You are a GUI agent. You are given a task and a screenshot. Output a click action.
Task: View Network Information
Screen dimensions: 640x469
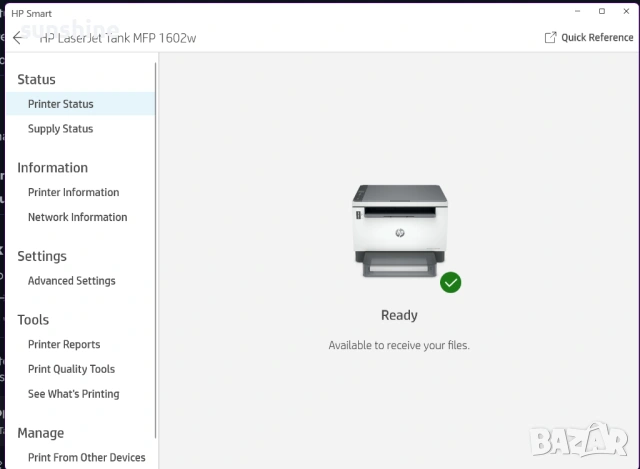click(77, 217)
